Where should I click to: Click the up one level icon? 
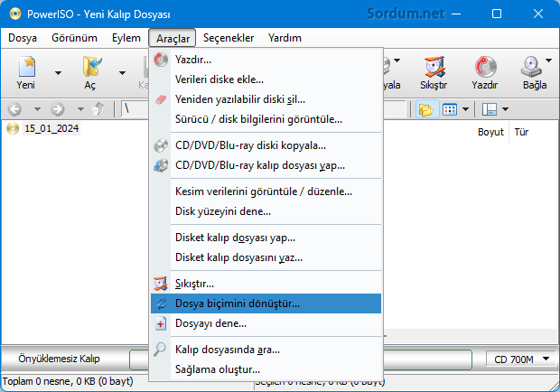click(x=98, y=109)
